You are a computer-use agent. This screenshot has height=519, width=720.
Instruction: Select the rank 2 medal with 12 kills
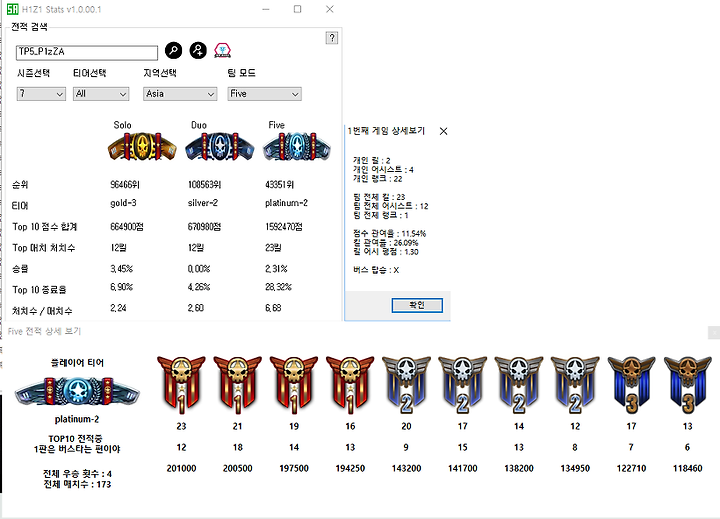(575, 385)
